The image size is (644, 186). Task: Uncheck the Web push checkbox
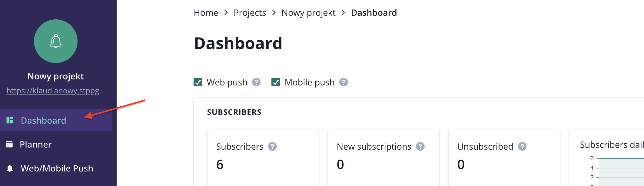[198, 82]
